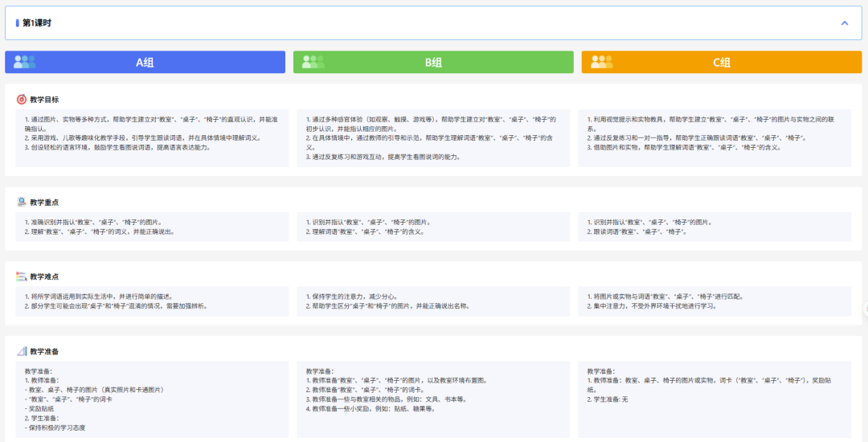
Task: Click the line starting 帮助学生区分
Action: click(x=388, y=306)
